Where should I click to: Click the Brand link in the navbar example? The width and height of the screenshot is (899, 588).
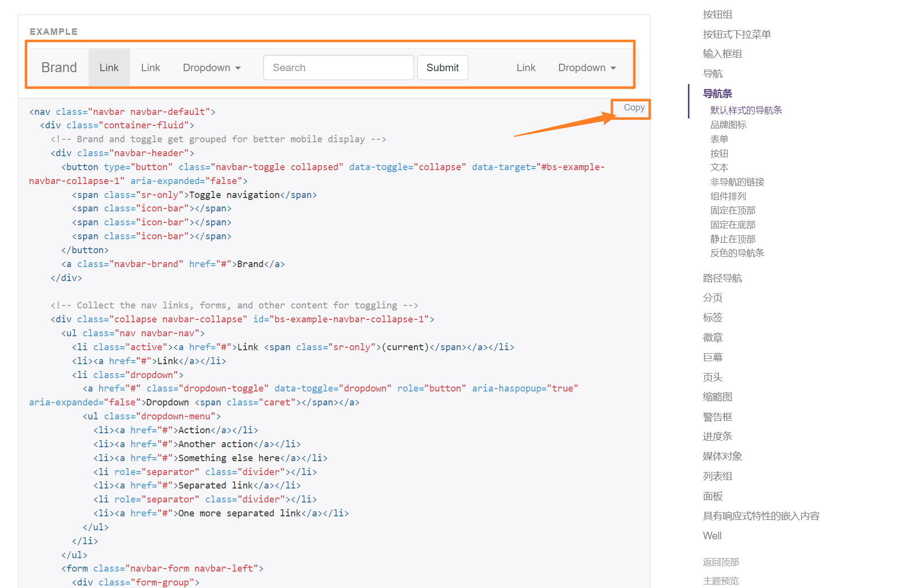pos(59,67)
